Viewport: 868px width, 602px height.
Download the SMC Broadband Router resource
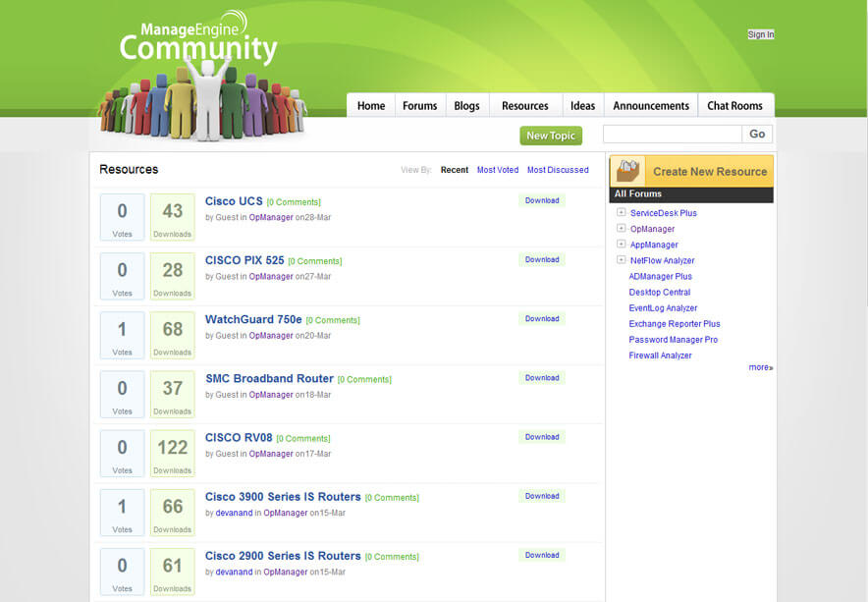pyautogui.click(x=542, y=378)
